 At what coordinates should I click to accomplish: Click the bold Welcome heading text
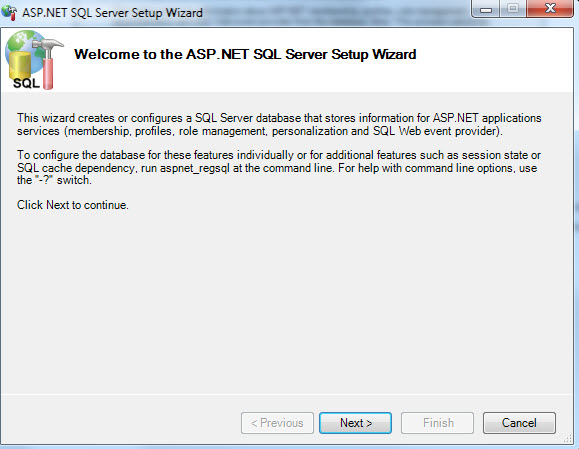(245, 54)
